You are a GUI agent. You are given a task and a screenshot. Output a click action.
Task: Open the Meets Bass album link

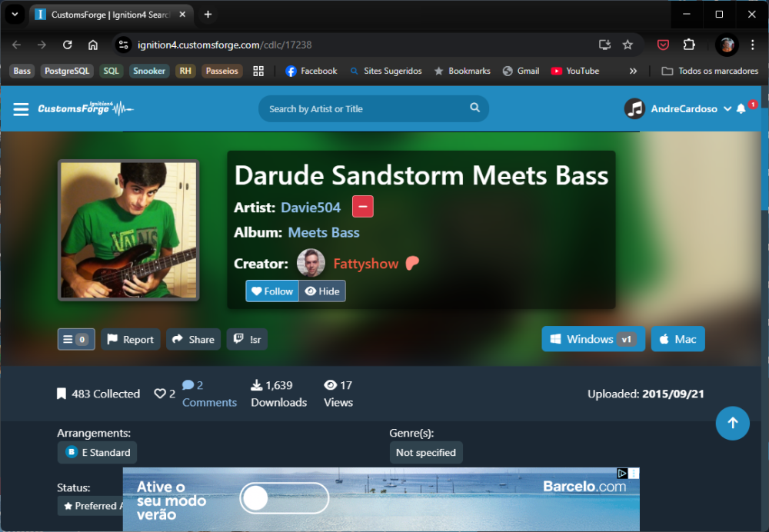[324, 232]
